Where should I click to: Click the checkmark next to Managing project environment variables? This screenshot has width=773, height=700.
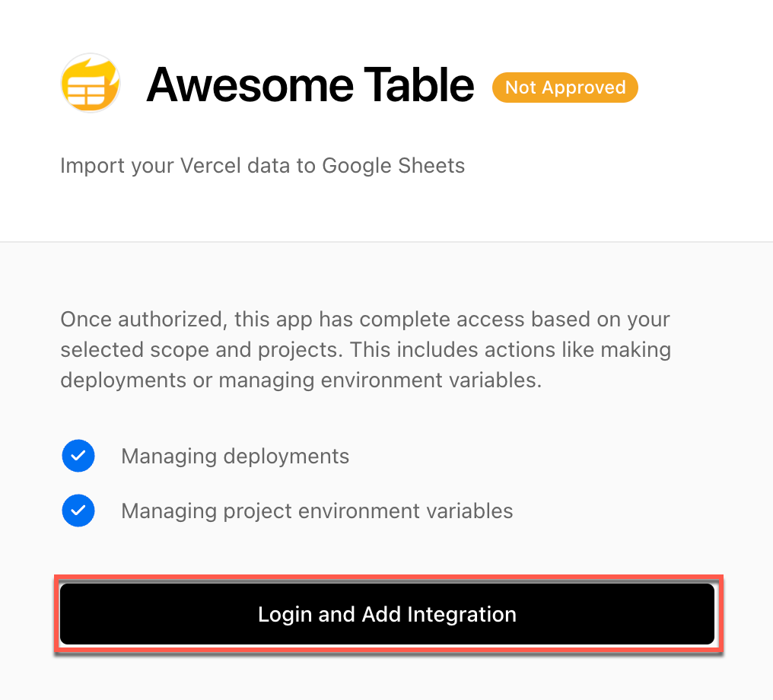pyautogui.click(x=78, y=511)
